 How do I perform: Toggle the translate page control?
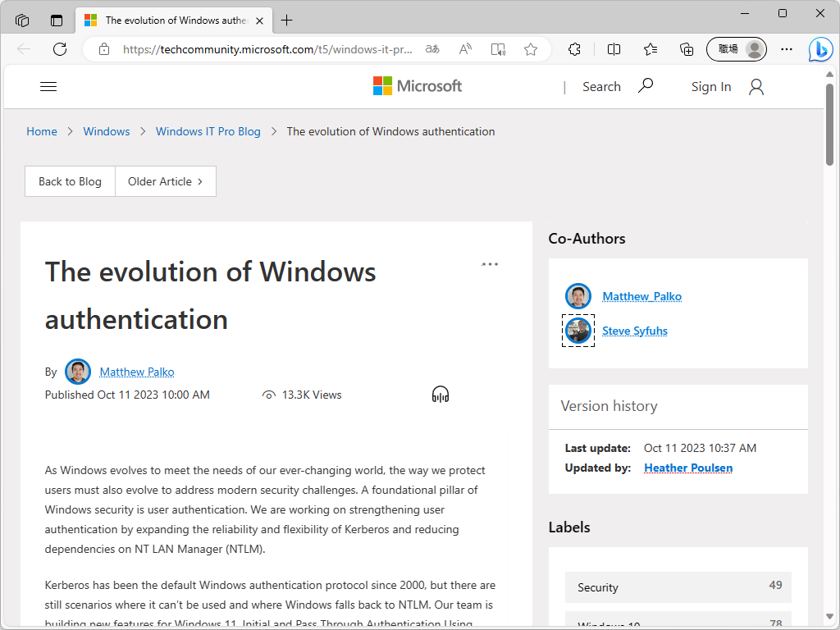click(432, 49)
